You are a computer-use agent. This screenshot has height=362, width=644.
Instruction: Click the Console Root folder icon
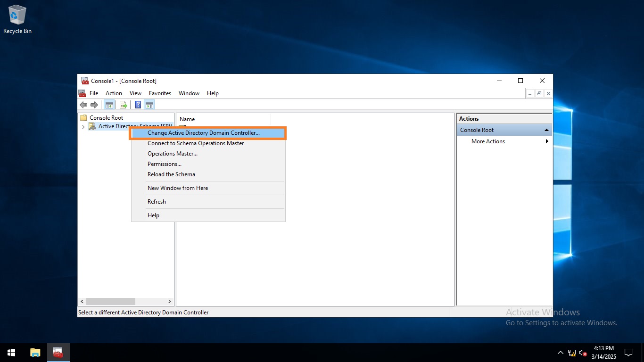pyautogui.click(x=84, y=118)
